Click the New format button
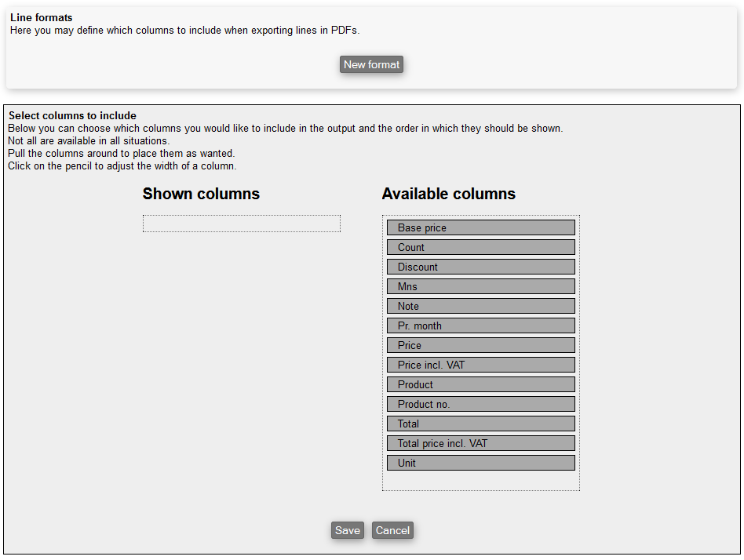This screenshot has width=744, height=560. (x=371, y=64)
